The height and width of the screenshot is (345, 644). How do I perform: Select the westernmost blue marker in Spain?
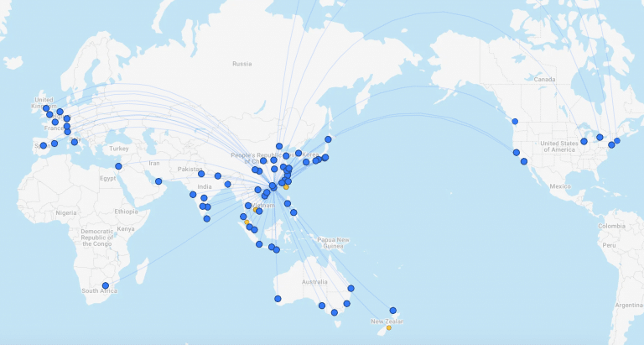tap(44, 146)
